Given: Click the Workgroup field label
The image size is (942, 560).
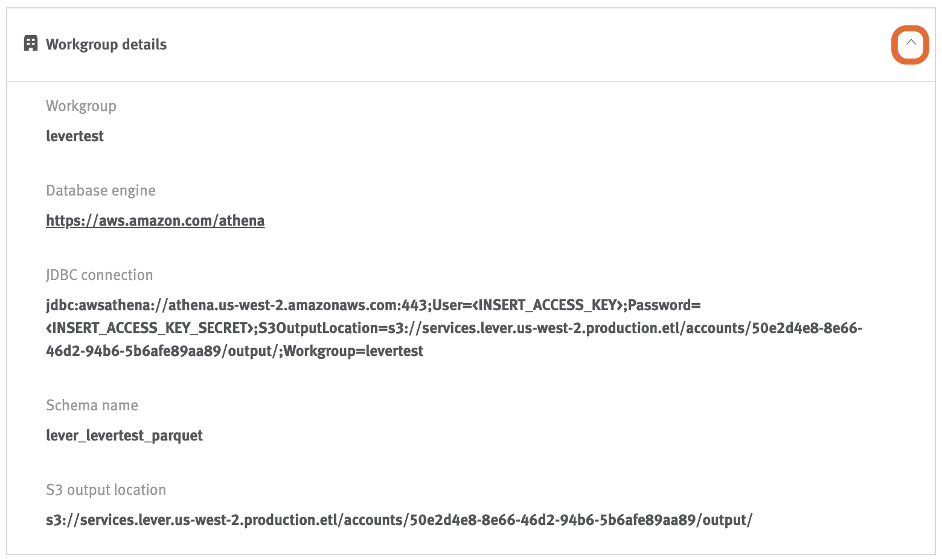Looking at the screenshot, I should 81,106.
